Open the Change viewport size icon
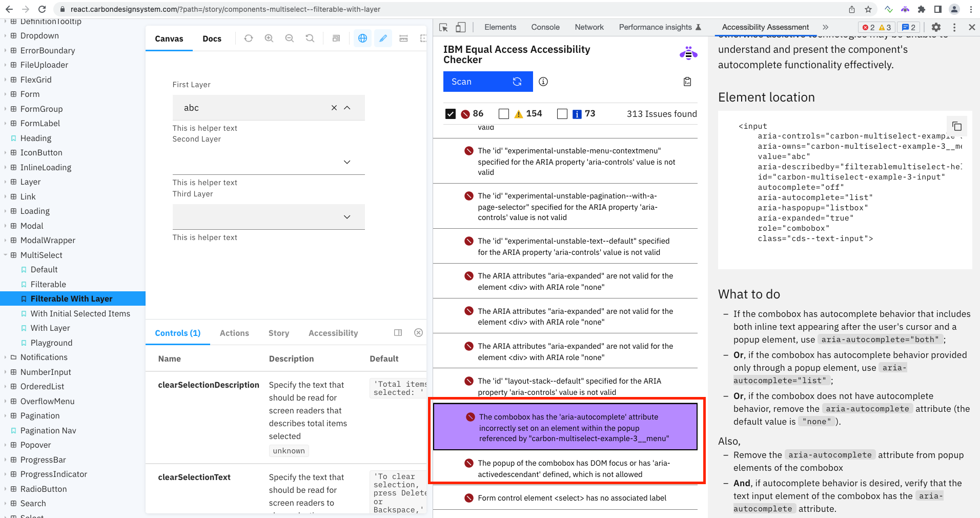This screenshot has height=518, width=980. [336, 38]
